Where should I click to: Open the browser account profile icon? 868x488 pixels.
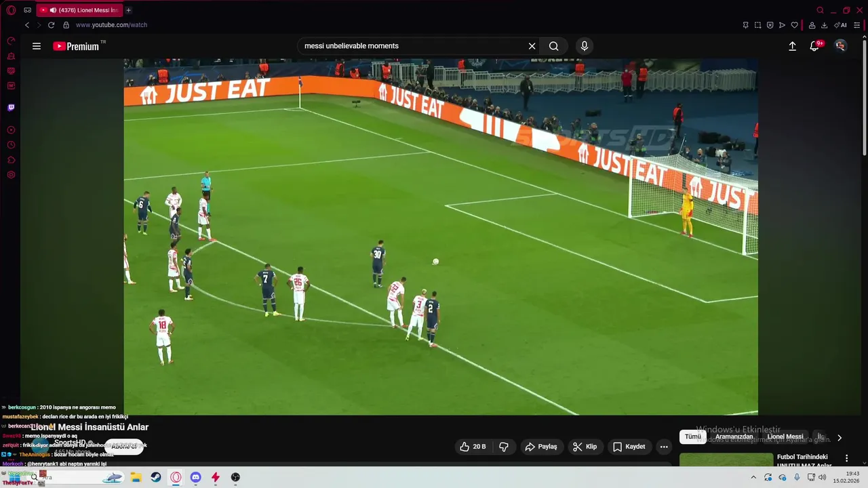click(x=812, y=25)
